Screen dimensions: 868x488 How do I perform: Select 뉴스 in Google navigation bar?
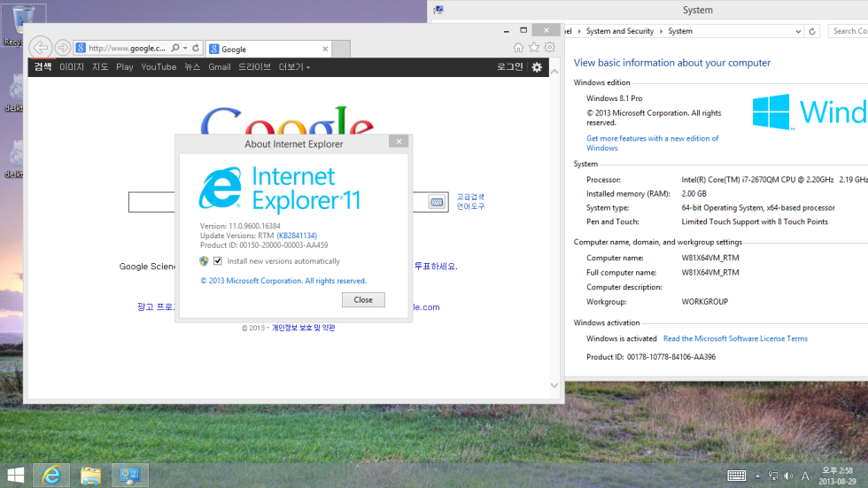pyautogui.click(x=192, y=67)
